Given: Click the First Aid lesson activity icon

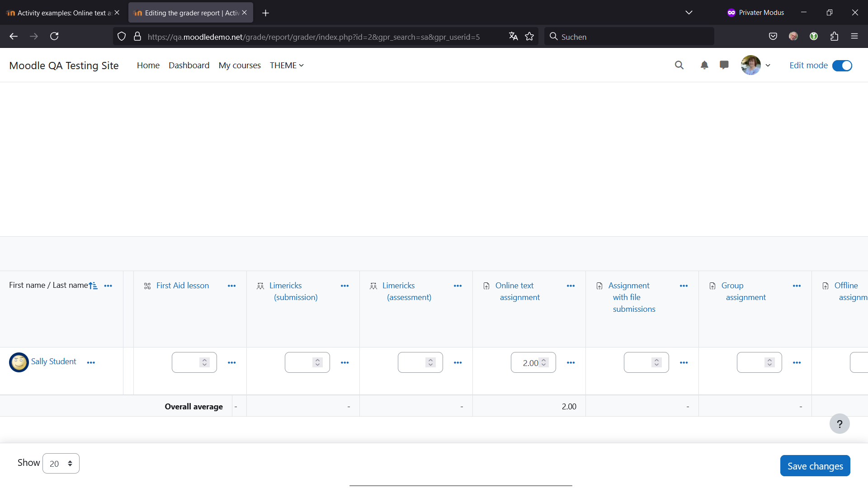Looking at the screenshot, I should click(x=147, y=286).
